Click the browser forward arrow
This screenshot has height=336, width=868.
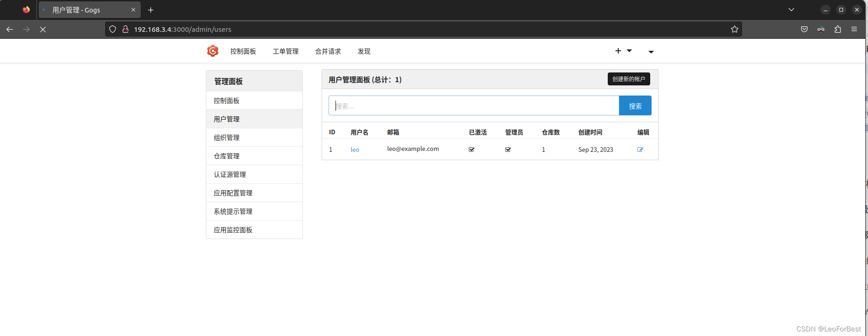[26, 29]
